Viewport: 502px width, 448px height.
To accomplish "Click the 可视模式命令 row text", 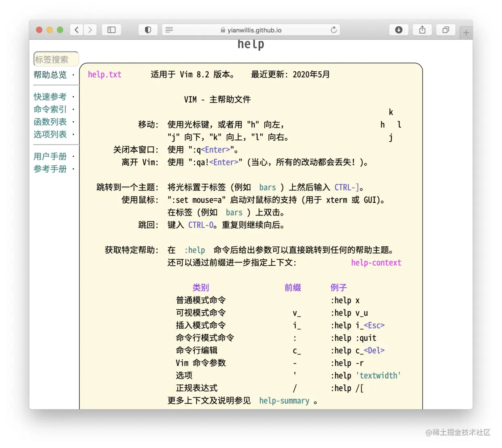I will click(201, 313).
